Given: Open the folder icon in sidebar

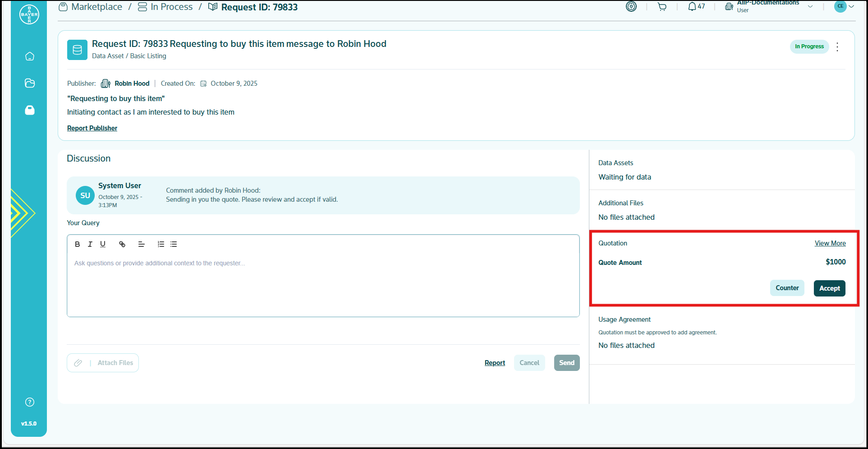Looking at the screenshot, I should tap(30, 83).
